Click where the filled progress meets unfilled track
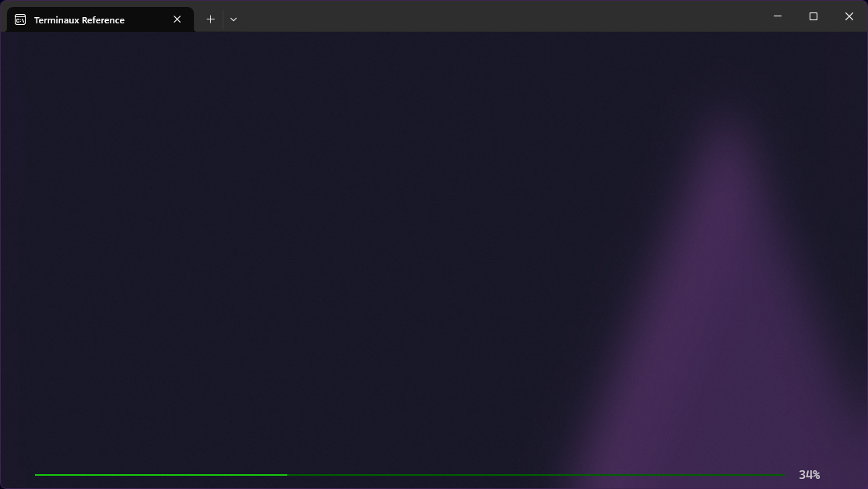Viewport: 868px width, 489px height. tap(287, 475)
